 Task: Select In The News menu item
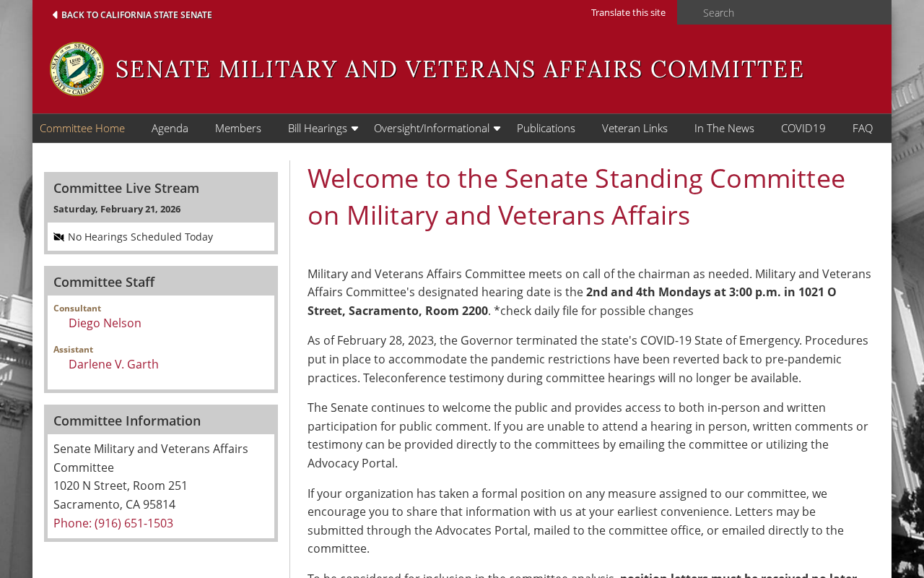pos(724,129)
